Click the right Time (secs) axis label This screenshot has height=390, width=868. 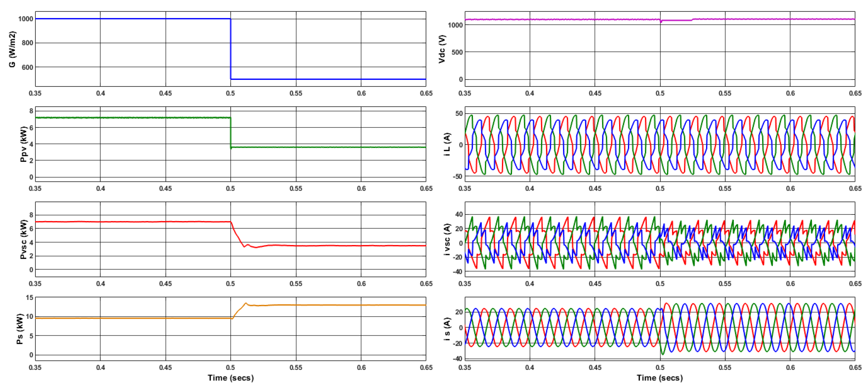[x=659, y=378]
